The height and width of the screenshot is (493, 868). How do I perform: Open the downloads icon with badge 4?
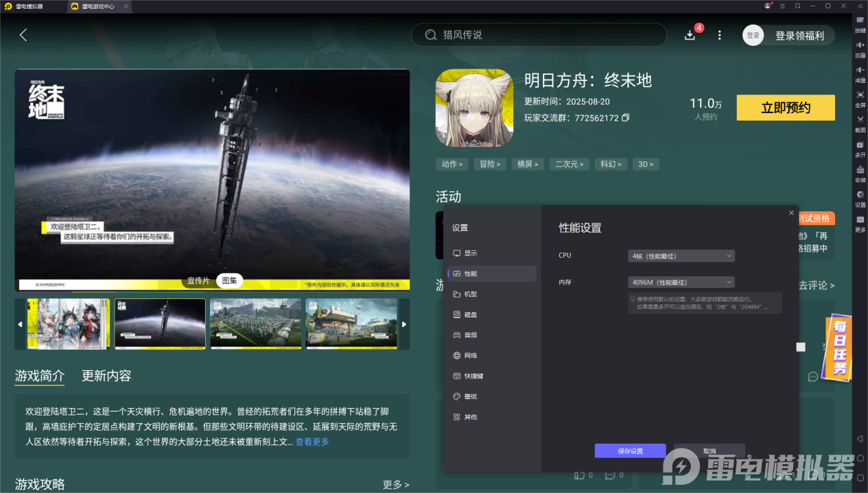pyautogui.click(x=690, y=35)
